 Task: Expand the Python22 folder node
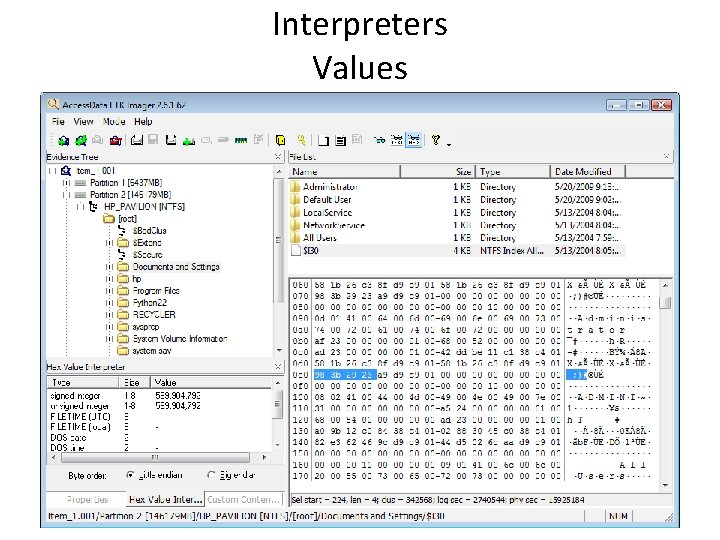pos(109,303)
